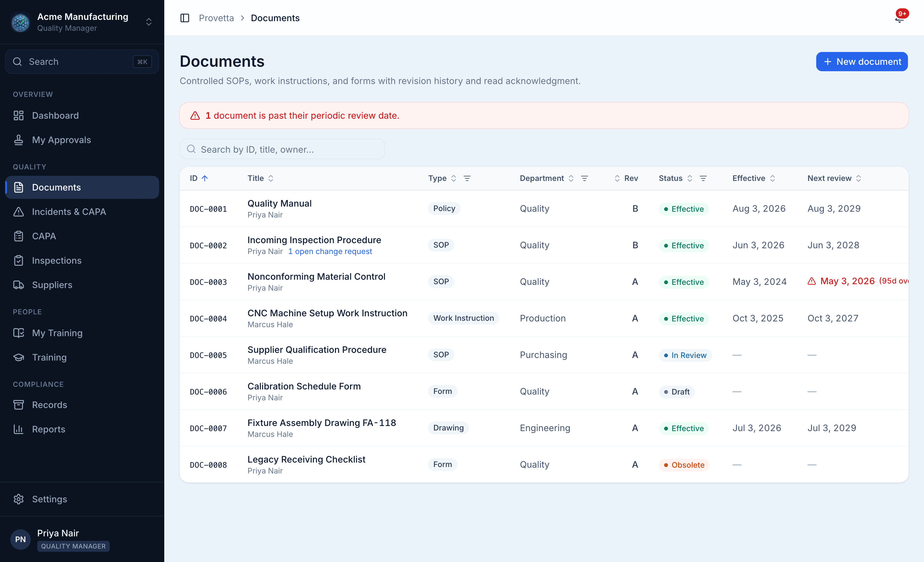924x562 pixels.
Task: Click the Inspections clipboard-check icon
Action: [18, 260]
